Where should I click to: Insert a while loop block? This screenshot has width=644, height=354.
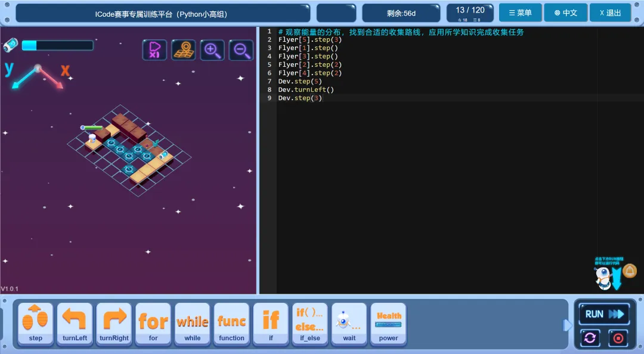(x=192, y=324)
